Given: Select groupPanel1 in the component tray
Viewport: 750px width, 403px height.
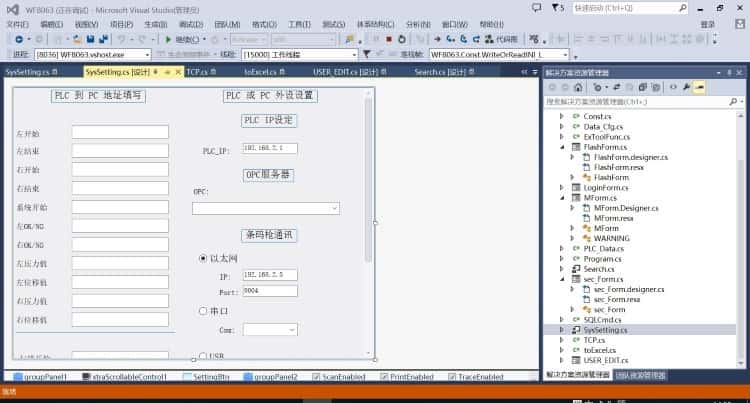Looking at the screenshot, I should click(x=40, y=377).
